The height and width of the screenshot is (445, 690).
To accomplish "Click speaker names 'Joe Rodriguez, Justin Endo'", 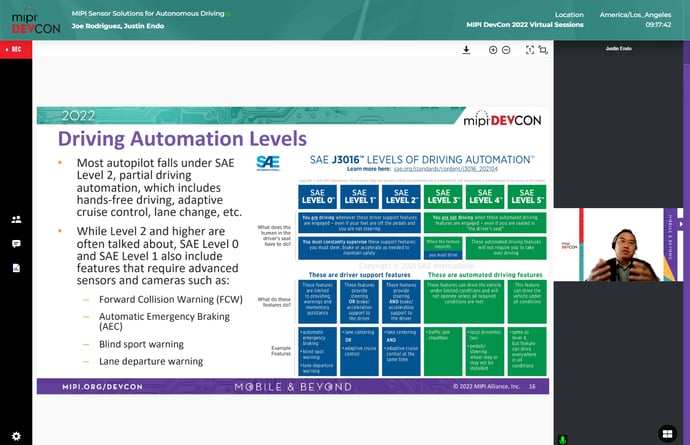I will 118,26.
